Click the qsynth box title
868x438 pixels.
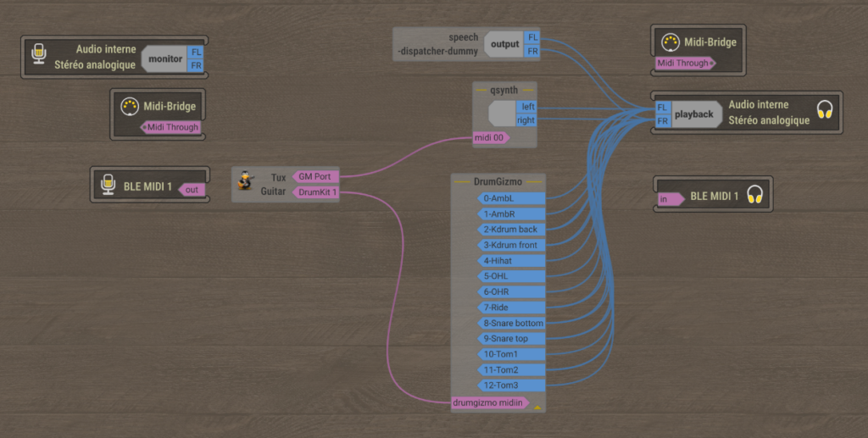[x=504, y=90]
